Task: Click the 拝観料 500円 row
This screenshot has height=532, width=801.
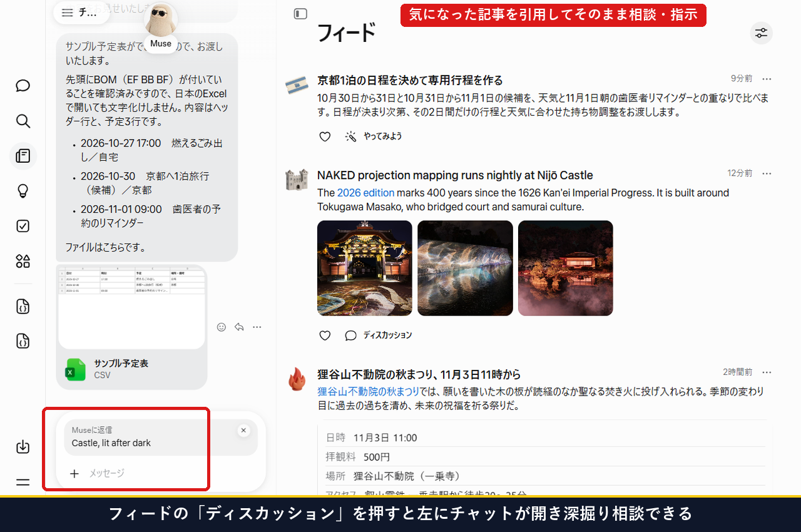Action: 545,457
